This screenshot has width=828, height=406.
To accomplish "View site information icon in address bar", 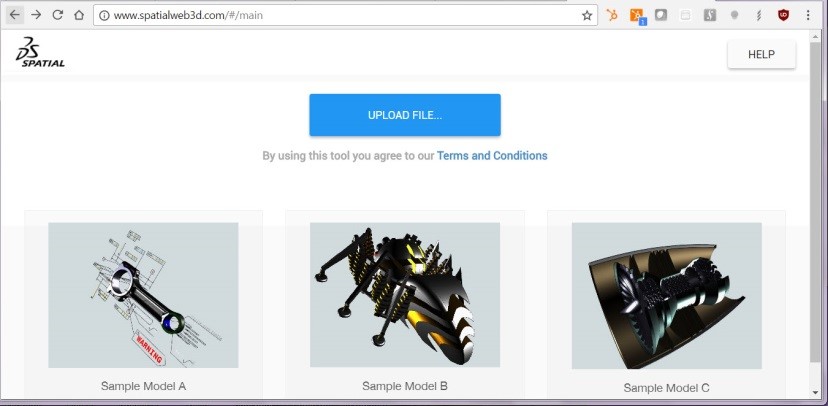I will [x=104, y=16].
